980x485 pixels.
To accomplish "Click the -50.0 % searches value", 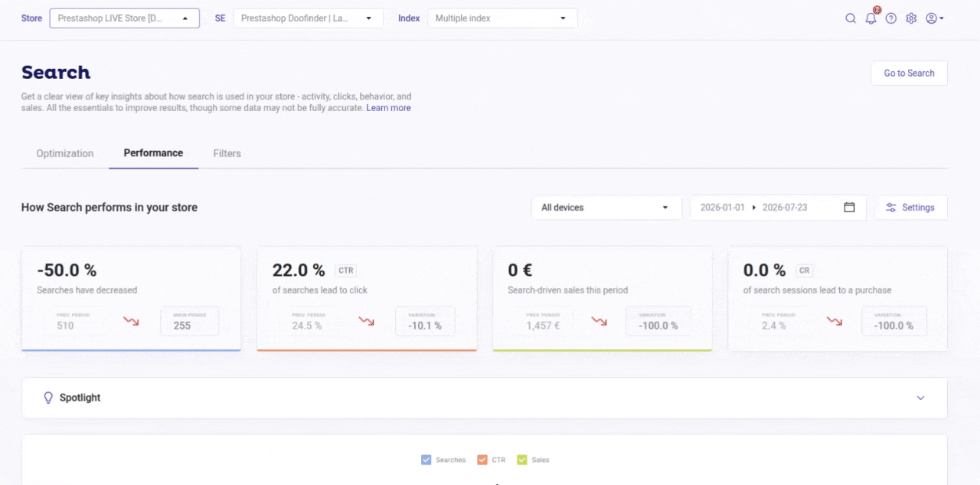I will [x=67, y=270].
